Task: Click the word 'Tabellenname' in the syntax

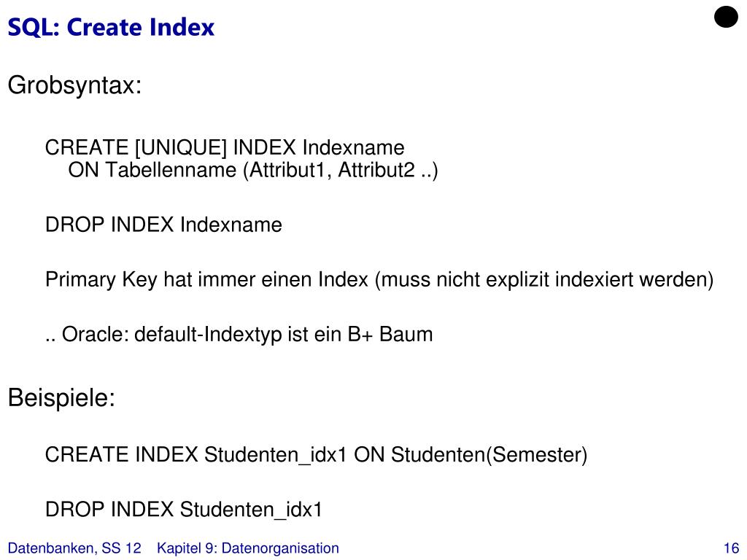Action: [x=171, y=170]
